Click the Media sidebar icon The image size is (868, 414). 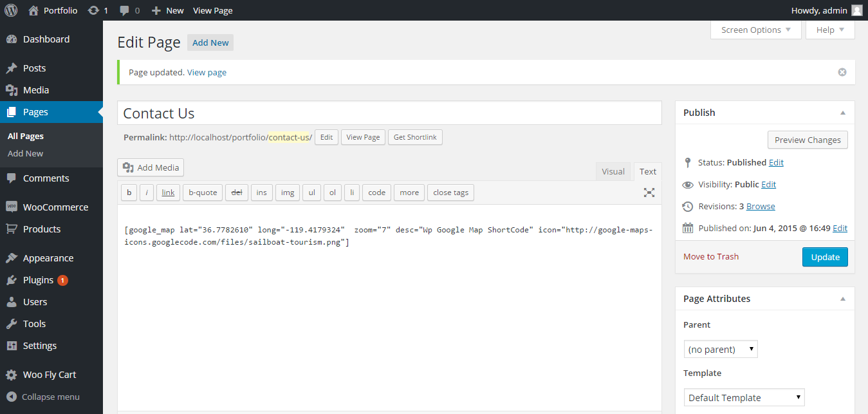[x=12, y=90]
